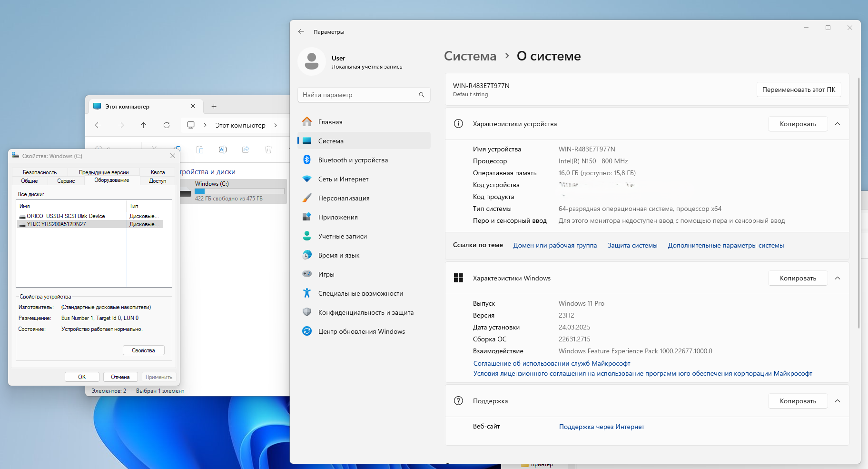Open Приложения via its apps icon

(x=307, y=217)
